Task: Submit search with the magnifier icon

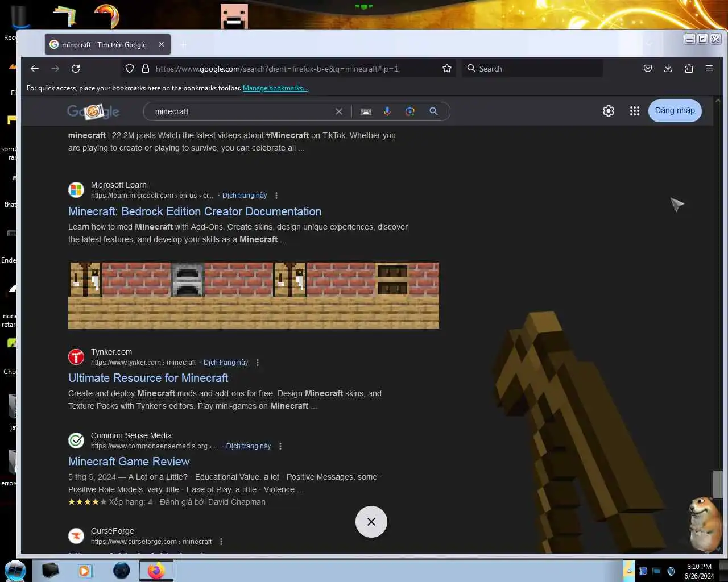Action: (433, 111)
